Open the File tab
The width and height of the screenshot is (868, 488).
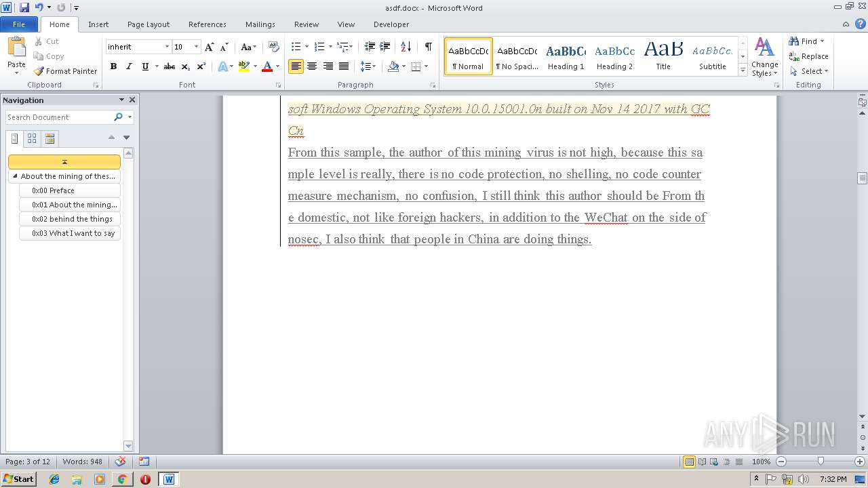tap(19, 24)
